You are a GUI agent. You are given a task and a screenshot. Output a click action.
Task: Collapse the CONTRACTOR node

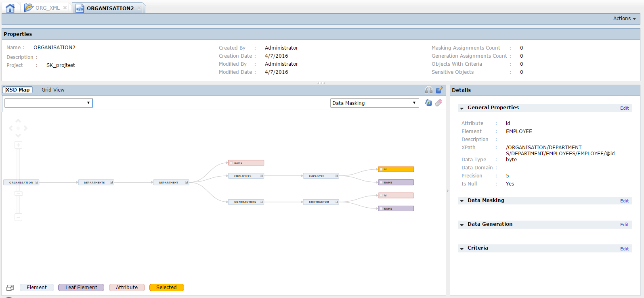pyautogui.click(x=336, y=202)
